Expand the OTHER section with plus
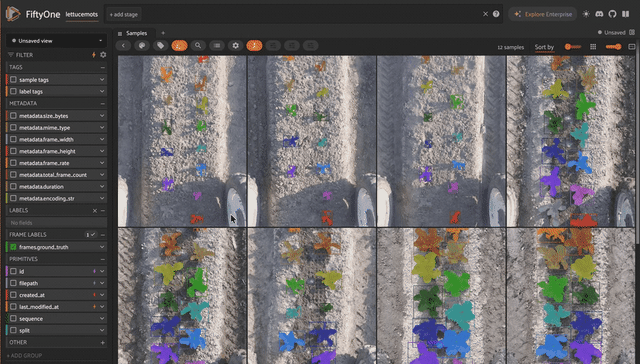This screenshot has width=640, height=364. point(102,342)
